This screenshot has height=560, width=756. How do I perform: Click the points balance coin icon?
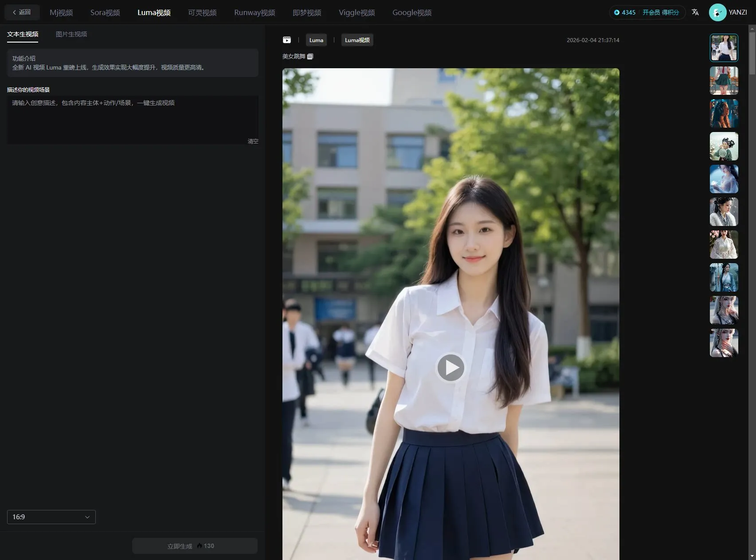click(x=617, y=12)
